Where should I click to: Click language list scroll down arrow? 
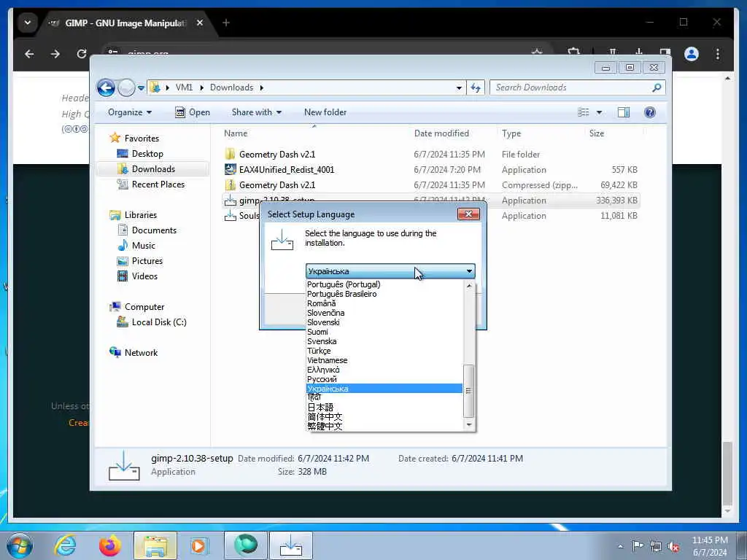[x=469, y=425]
